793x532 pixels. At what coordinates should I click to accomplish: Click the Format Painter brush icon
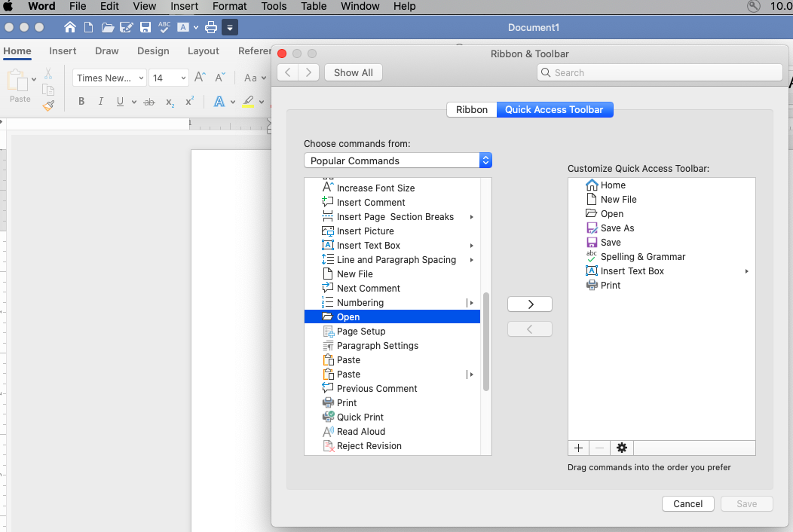click(48, 105)
